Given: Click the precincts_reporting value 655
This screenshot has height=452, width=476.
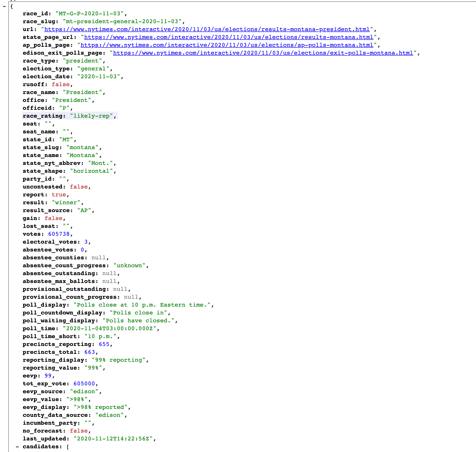Looking at the screenshot, I should point(104,344).
